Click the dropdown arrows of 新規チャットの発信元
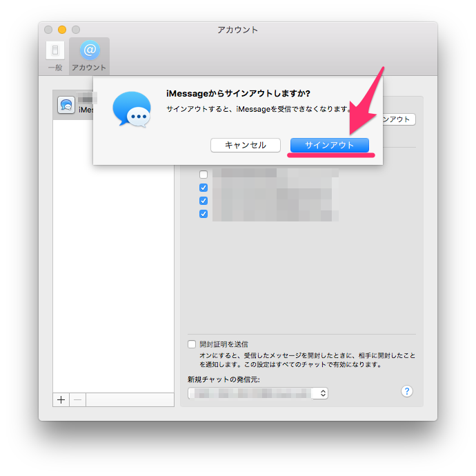This screenshot has height=476, width=476. [321, 393]
